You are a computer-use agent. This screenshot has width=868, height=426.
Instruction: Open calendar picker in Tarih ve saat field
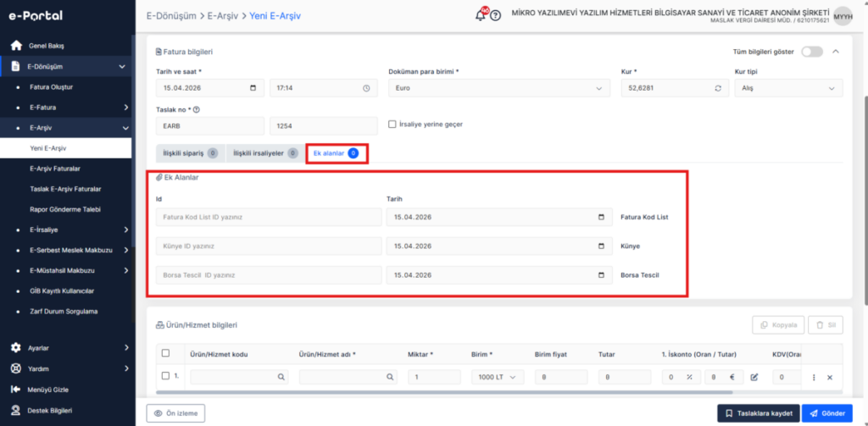point(253,88)
